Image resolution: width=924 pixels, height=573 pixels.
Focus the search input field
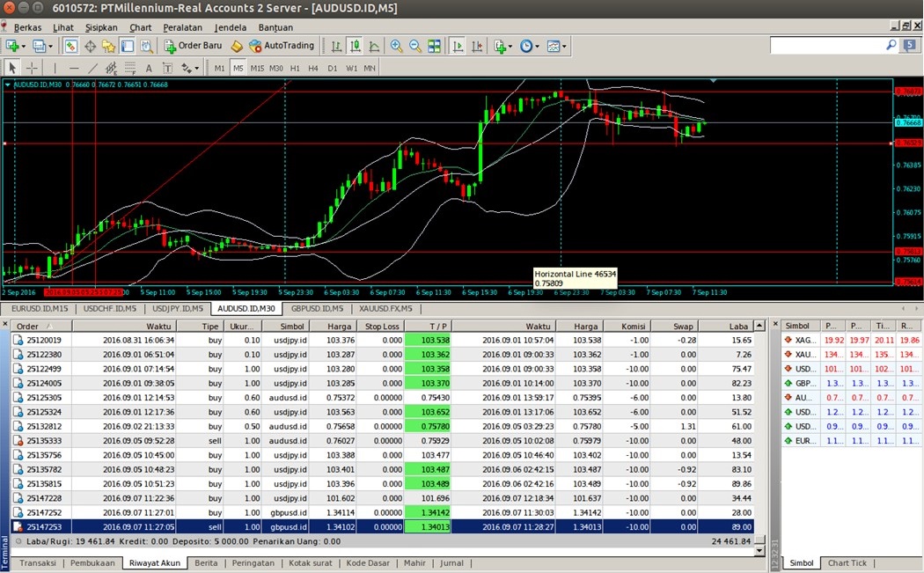827,45
